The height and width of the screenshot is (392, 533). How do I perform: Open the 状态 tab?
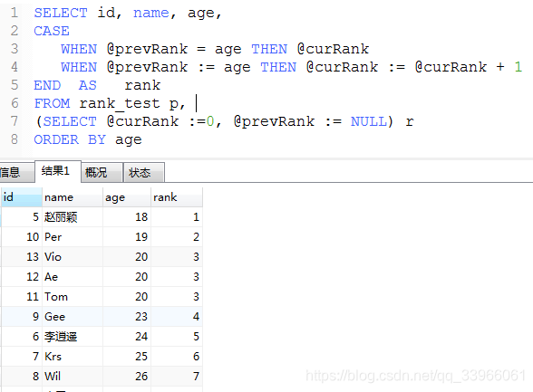[x=144, y=172]
